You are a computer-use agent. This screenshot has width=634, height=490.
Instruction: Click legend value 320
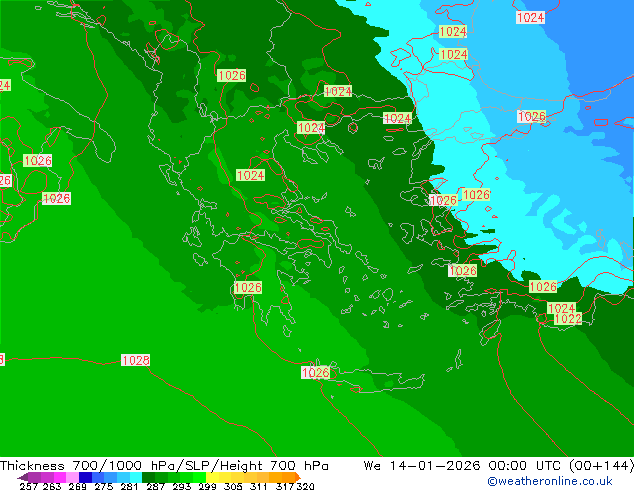click(x=305, y=486)
